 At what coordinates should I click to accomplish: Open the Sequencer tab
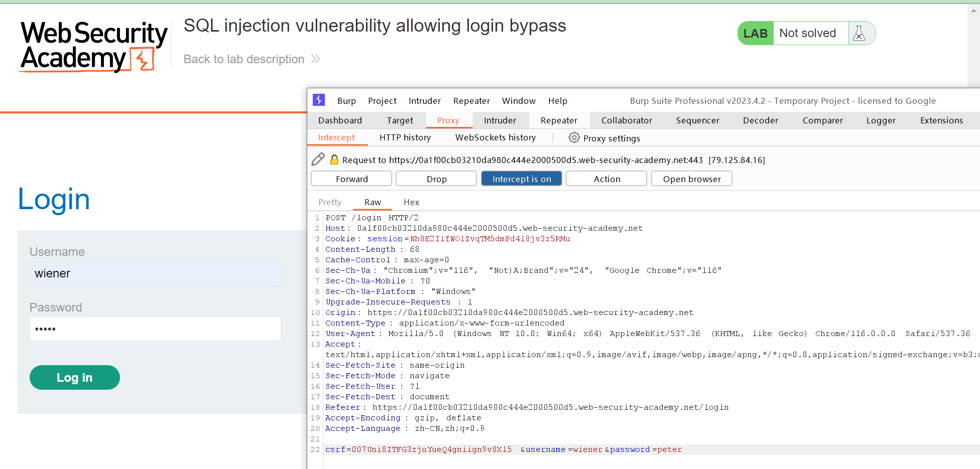(698, 120)
